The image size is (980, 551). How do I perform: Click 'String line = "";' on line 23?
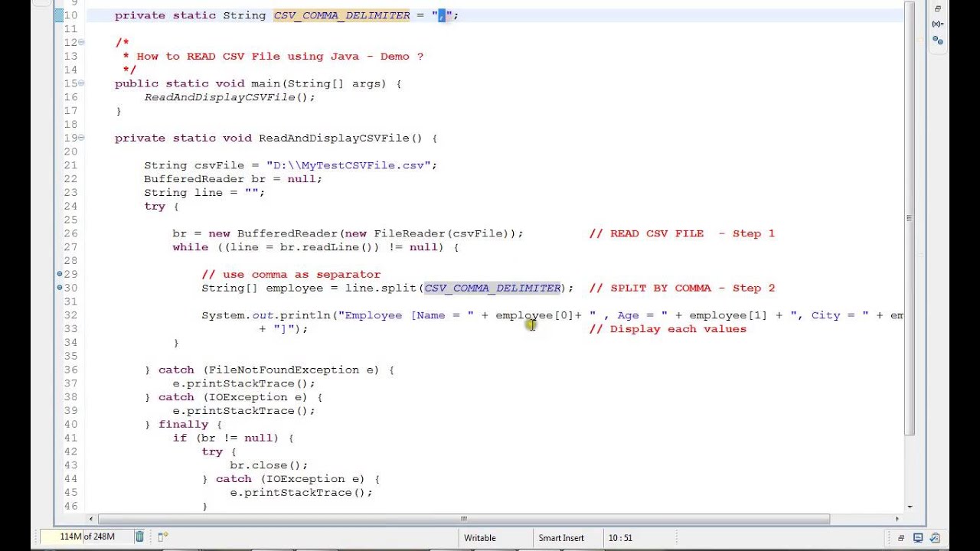204,193
